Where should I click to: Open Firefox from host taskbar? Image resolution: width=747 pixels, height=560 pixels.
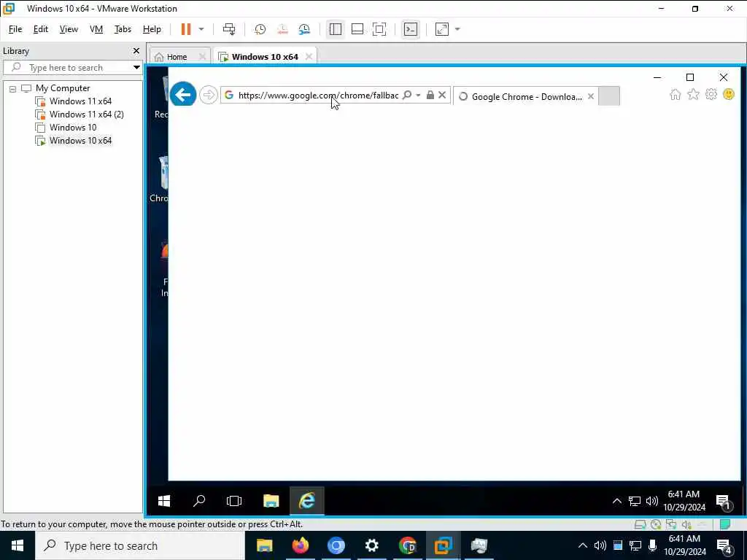[x=300, y=545]
